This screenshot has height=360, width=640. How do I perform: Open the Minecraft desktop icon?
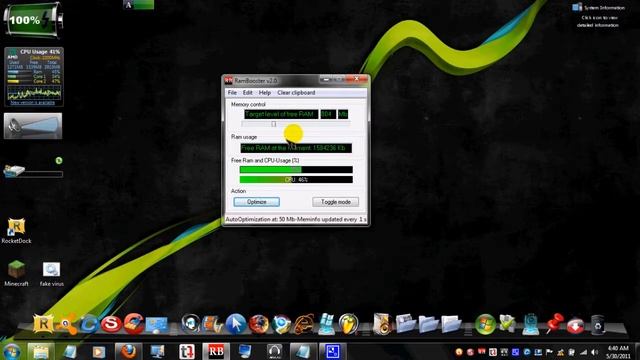[16, 273]
